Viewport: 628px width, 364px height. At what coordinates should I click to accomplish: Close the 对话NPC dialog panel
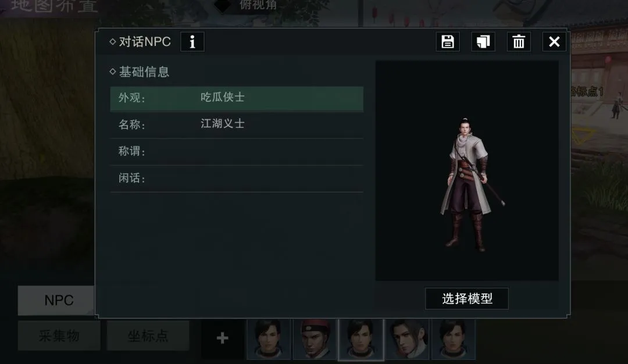coord(554,42)
